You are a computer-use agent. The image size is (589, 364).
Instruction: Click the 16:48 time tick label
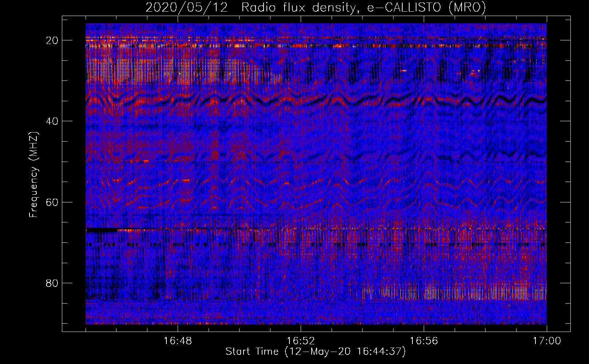coord(178,341)
